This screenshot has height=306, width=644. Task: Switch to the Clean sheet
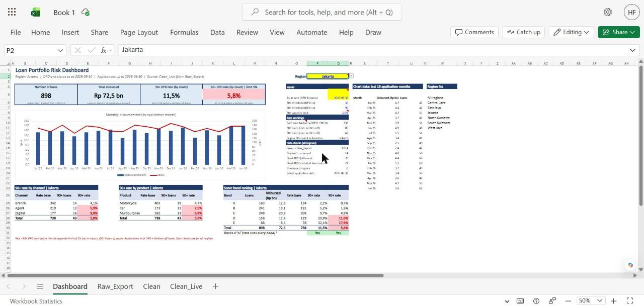(151, 286)
